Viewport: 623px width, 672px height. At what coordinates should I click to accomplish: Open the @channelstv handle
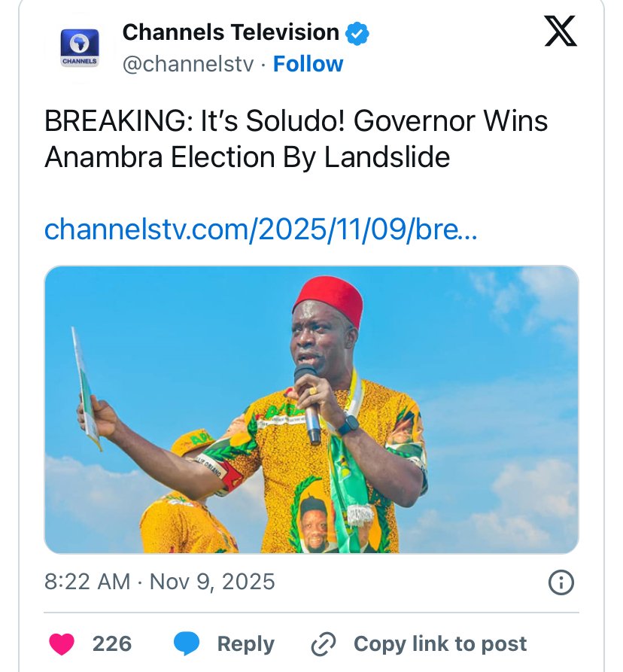(x=187, y=65)
